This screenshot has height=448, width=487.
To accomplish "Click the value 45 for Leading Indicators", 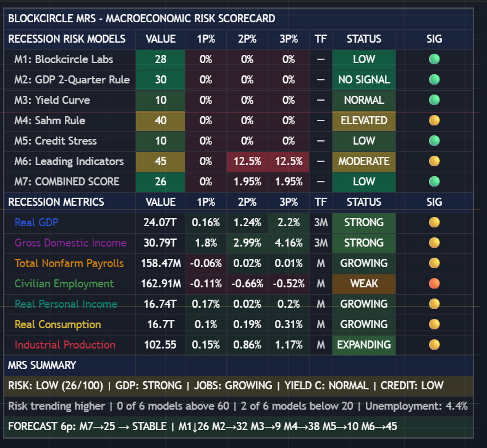I will pos(161,161).
